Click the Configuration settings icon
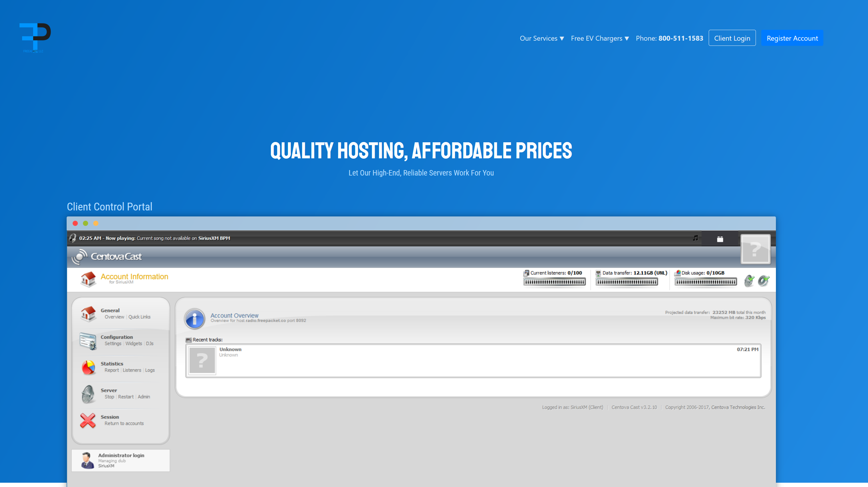Screen dimensions: 868x487 click(88, 341)
